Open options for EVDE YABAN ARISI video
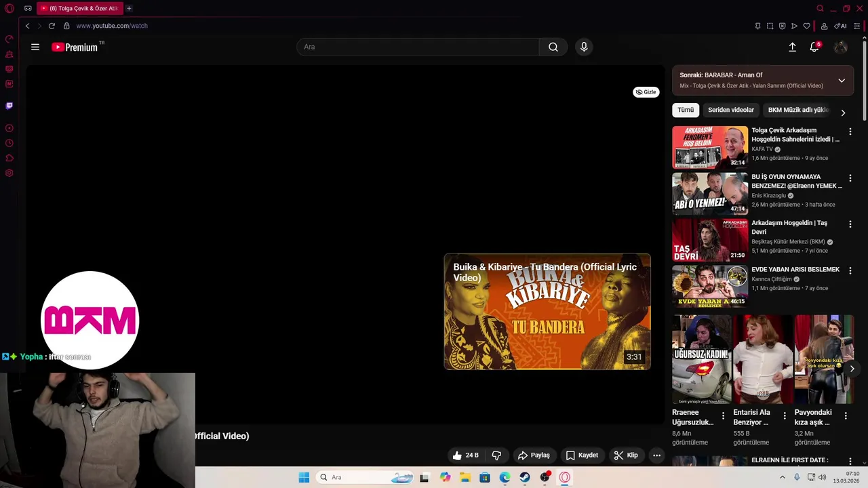868x488 pixels. point(850,270)
